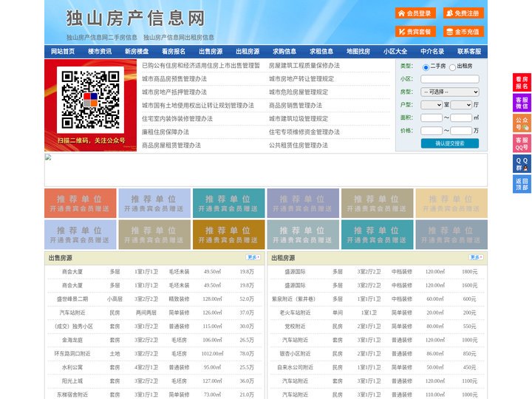Screen dimensions: 532x399
Task: Click the 独山房产信息网 site logo title
Action: 136,18
